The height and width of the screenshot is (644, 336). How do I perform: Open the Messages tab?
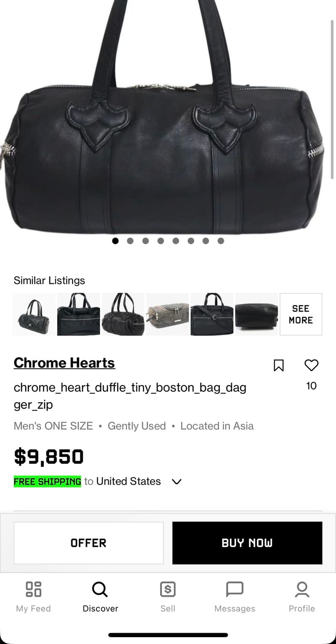tap(235, 596)
